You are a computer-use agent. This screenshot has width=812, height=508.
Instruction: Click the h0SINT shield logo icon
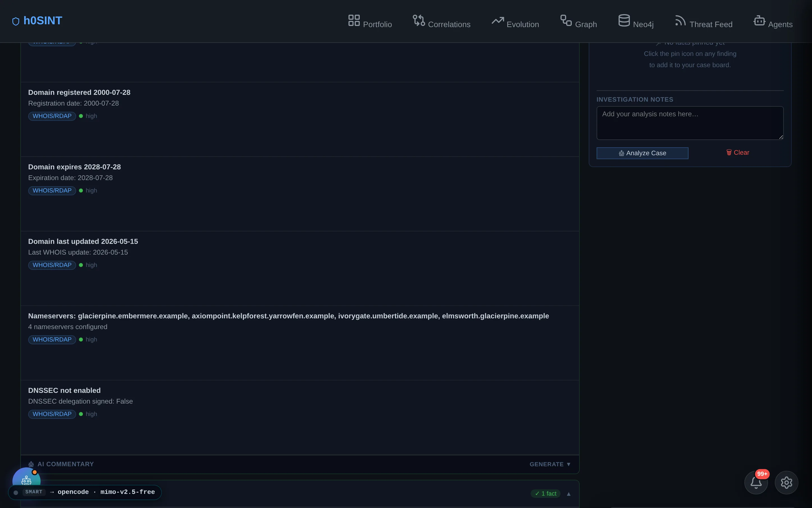(16, 21)
